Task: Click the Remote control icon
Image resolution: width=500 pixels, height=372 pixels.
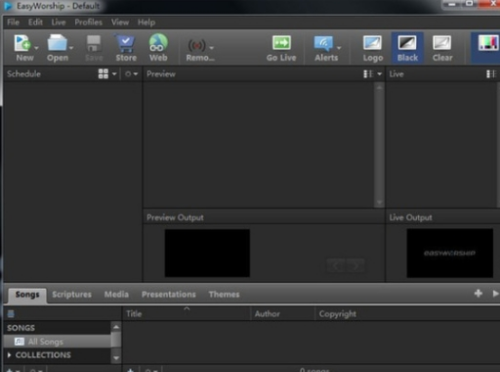Action: [197, 45]
